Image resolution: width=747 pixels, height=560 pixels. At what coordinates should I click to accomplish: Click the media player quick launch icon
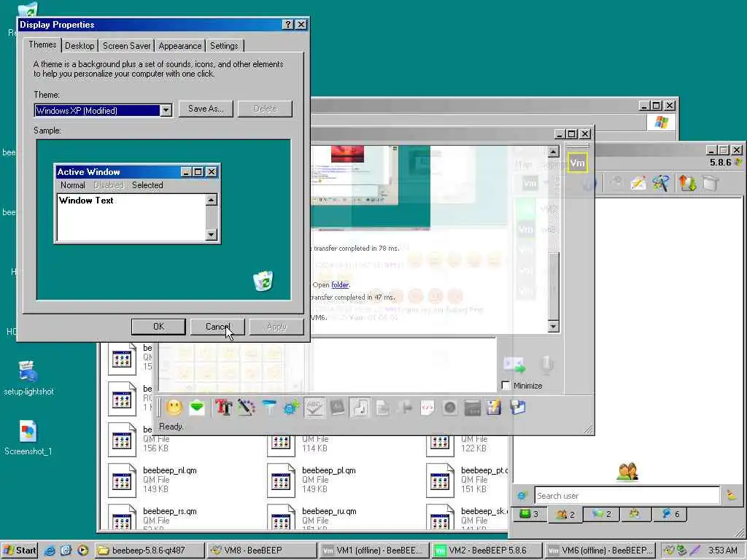pos(82,551)
